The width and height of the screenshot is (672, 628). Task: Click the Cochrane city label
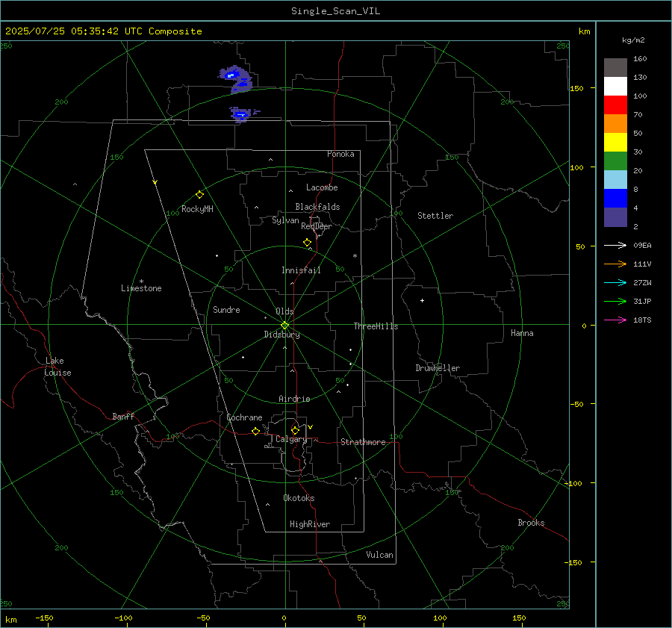[x=244, y=417]
